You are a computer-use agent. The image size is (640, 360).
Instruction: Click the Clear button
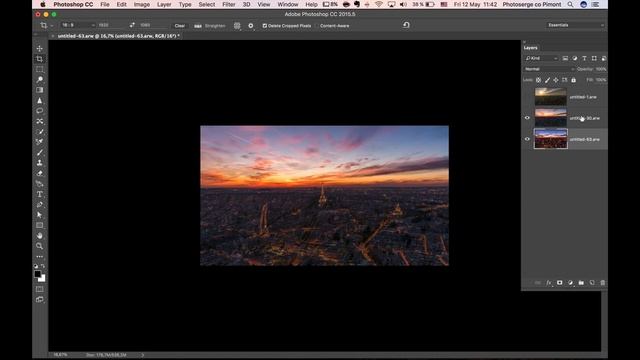(x=180, y=26)
